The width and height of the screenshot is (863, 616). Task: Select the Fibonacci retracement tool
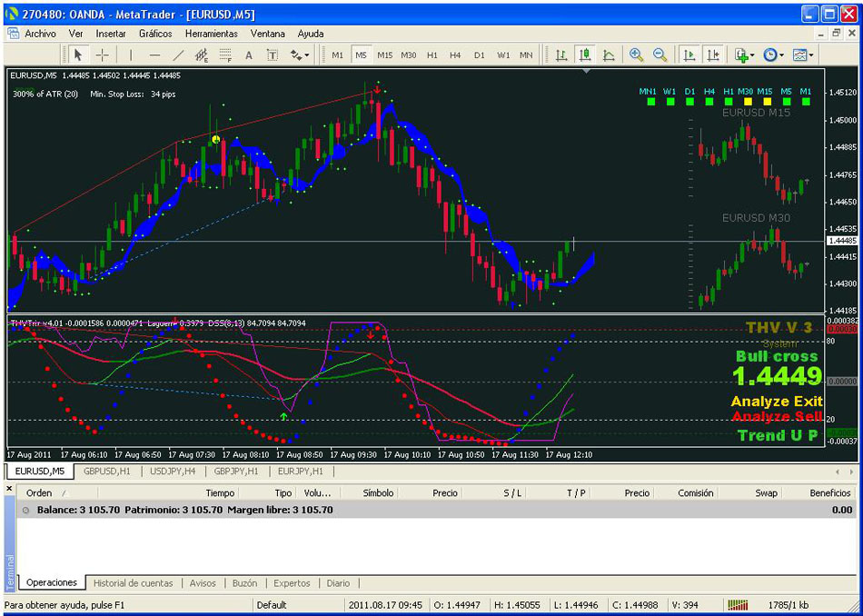pyautogui.click(x=225, y=55)
